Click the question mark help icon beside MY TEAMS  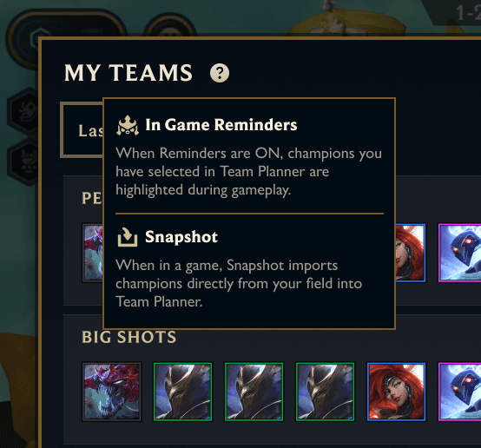(220, 73)
